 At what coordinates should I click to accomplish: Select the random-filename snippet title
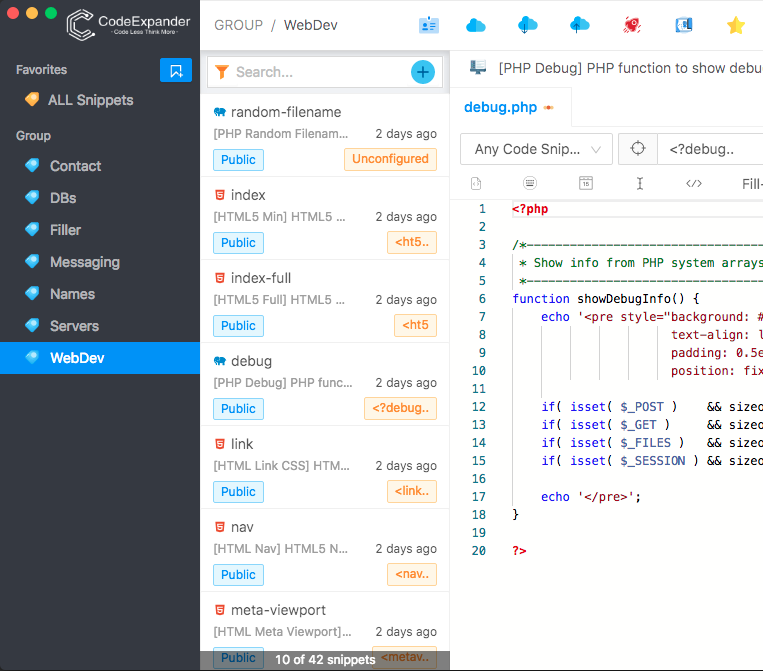(286, 112)
